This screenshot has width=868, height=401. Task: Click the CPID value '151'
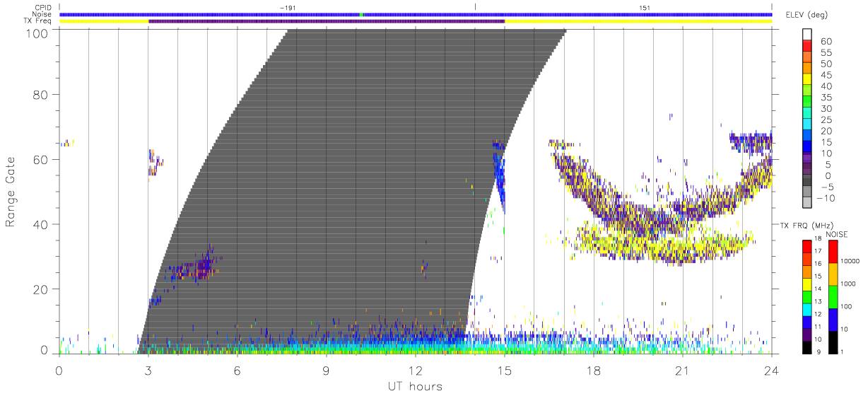coord(645,8)
